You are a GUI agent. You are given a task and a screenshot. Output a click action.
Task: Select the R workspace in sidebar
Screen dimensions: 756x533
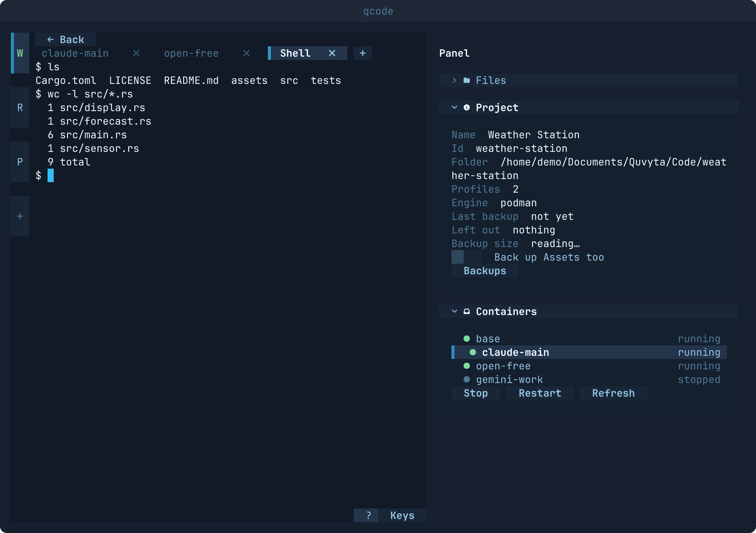coord(20,107)
